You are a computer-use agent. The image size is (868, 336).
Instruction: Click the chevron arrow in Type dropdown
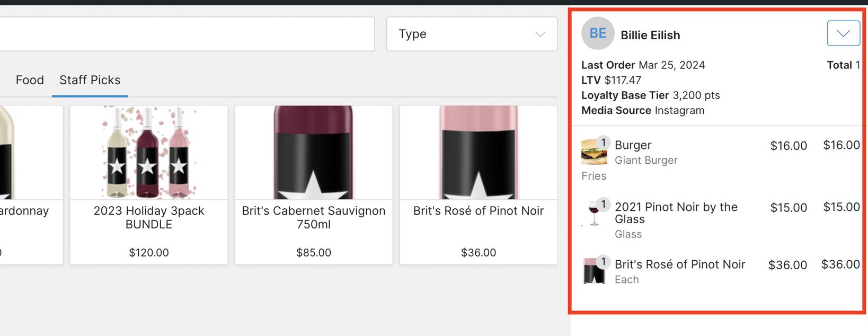pyautogui.click(x=540, y=34)
